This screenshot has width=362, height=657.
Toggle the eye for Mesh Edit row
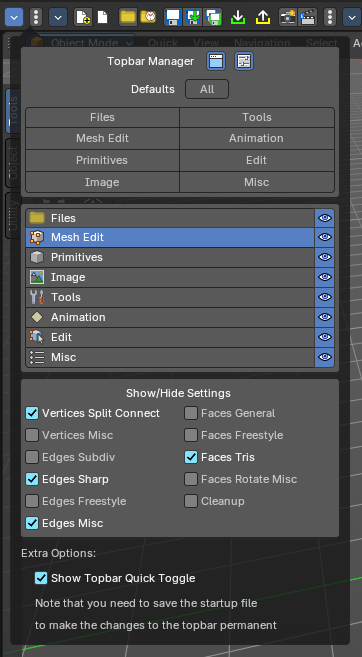point(325,237)
